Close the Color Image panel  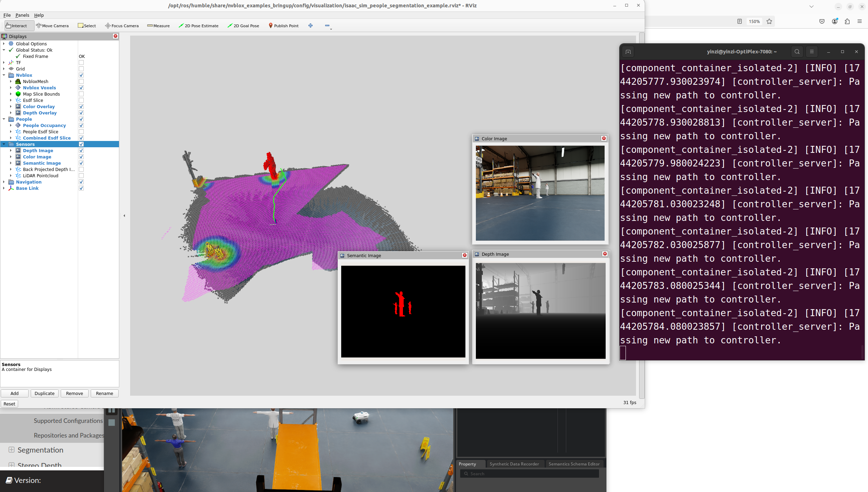(604, 139)
